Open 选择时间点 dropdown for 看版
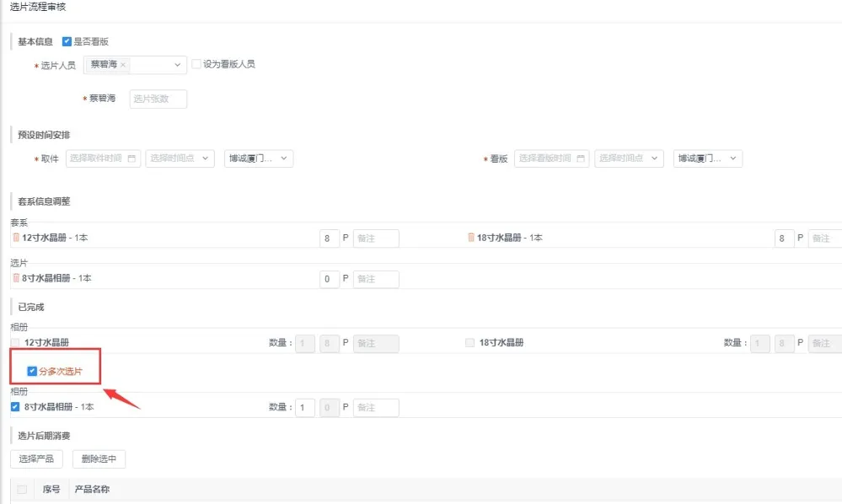 point(629,158)
